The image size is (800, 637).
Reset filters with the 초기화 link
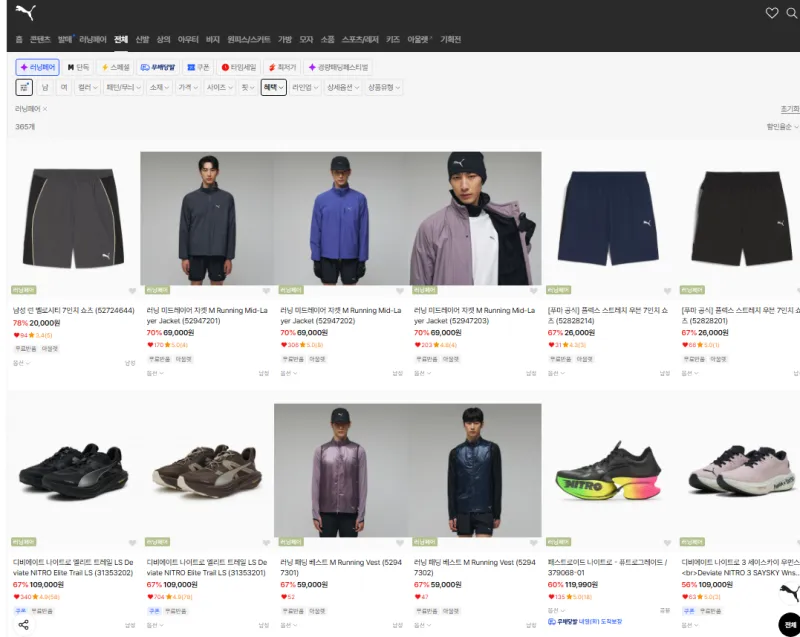(789, 109)
